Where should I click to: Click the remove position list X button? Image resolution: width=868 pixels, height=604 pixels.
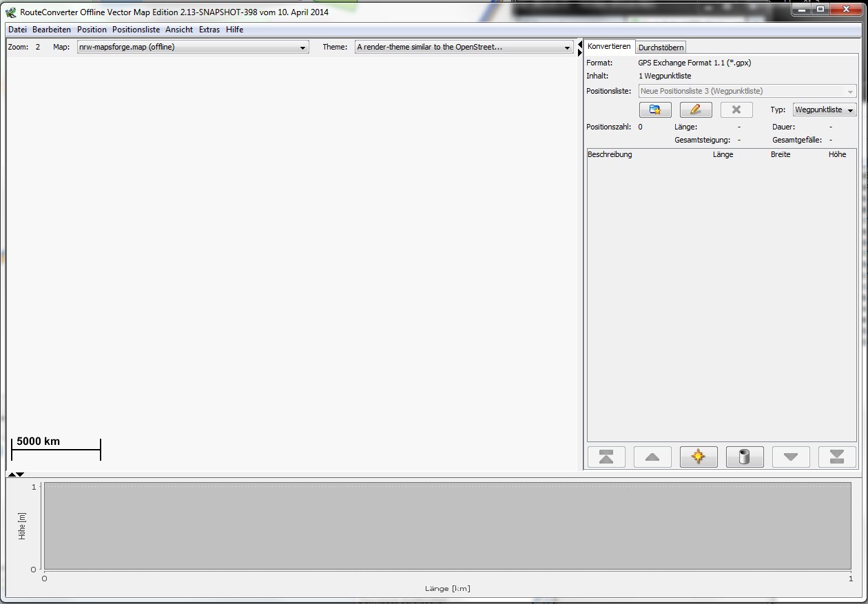click(736, 110)
